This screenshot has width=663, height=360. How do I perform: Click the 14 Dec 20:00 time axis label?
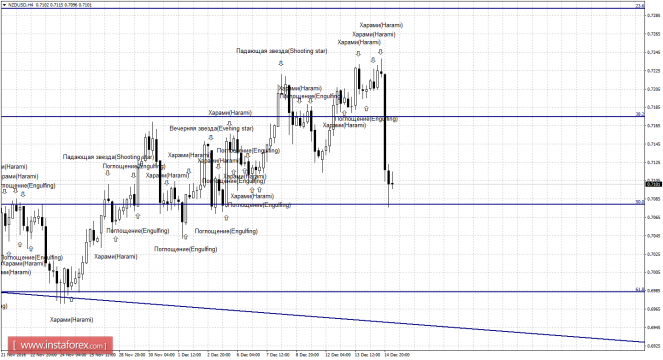397,355
